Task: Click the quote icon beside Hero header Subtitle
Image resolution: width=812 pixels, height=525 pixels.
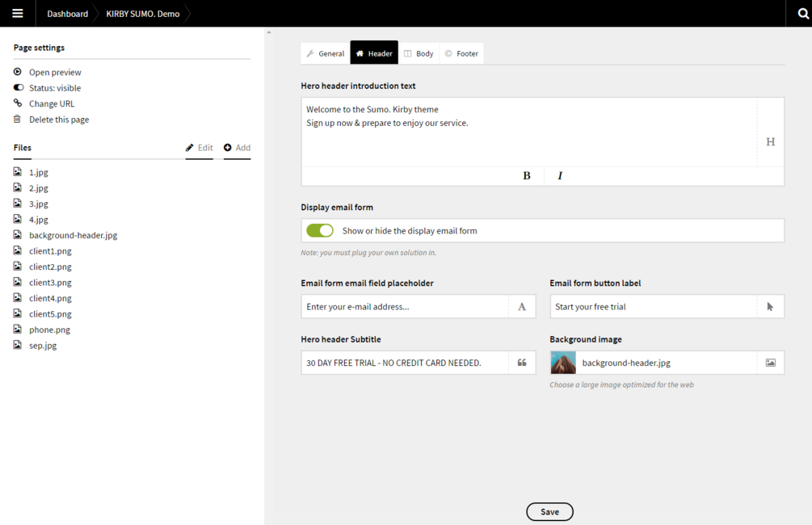Action: point(522,363)
